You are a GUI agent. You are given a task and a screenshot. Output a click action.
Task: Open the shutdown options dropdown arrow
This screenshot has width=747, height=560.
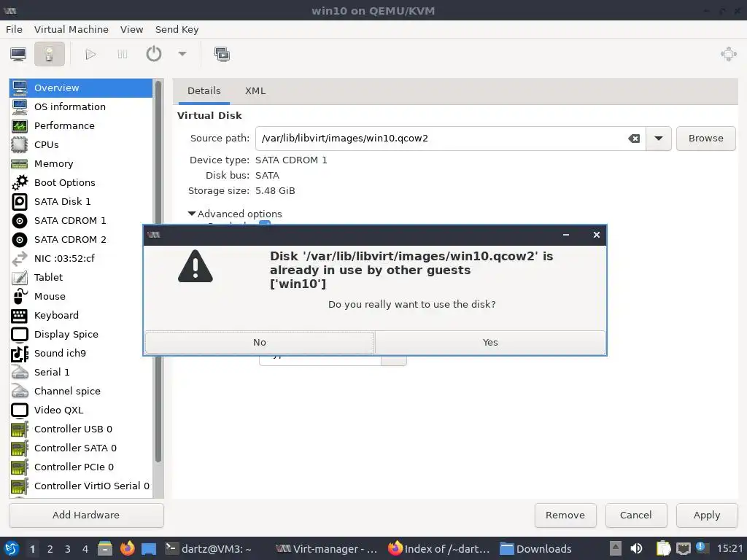click(x=182, y=54)
